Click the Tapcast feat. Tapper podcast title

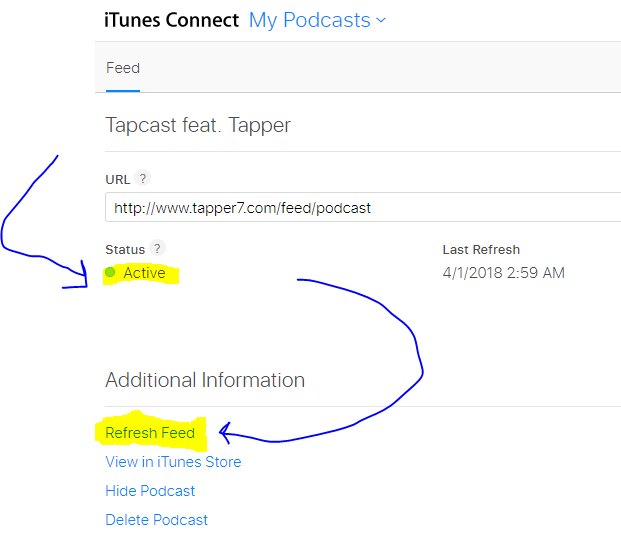pyautogui.click(x=198, y=125)
